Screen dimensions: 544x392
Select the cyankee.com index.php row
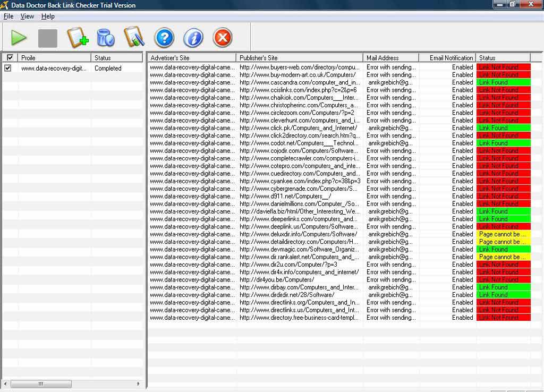[340, 181]
